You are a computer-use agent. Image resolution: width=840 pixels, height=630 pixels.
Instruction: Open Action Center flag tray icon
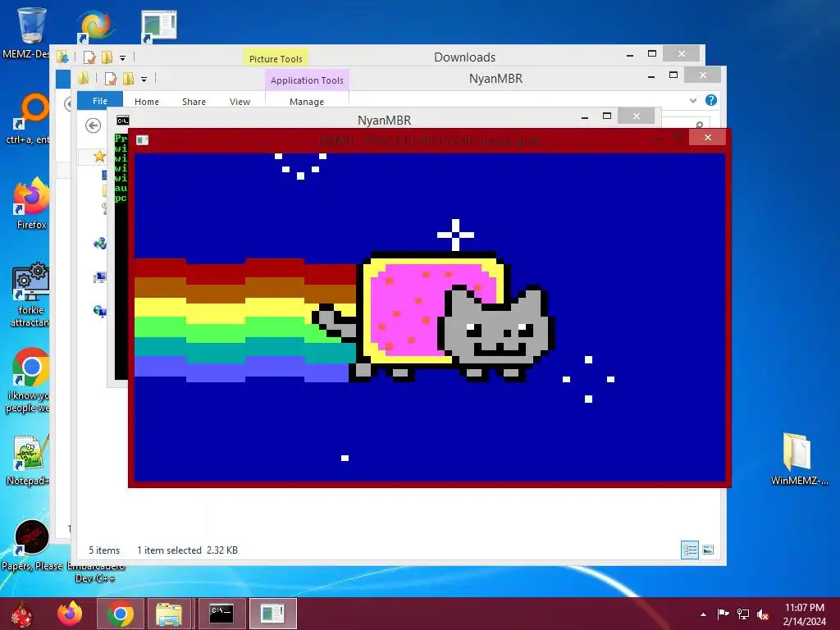pyautogui.click(x=723, y=614)
